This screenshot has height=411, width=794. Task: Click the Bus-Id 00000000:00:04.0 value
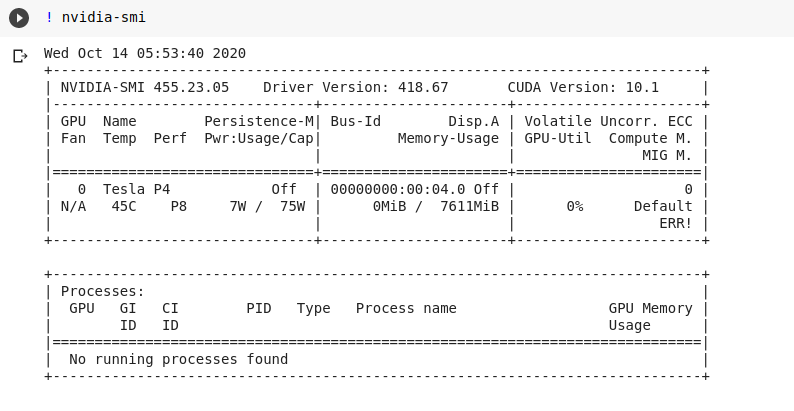point(398,189)
